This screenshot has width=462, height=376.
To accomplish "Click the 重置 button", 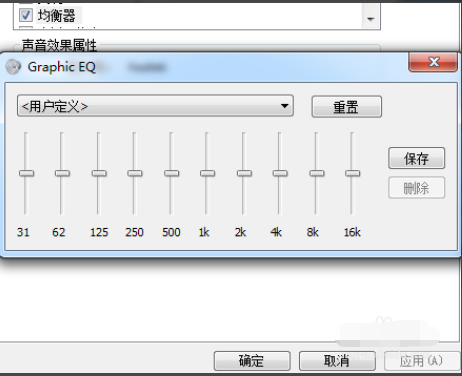I will coord(346,107).
